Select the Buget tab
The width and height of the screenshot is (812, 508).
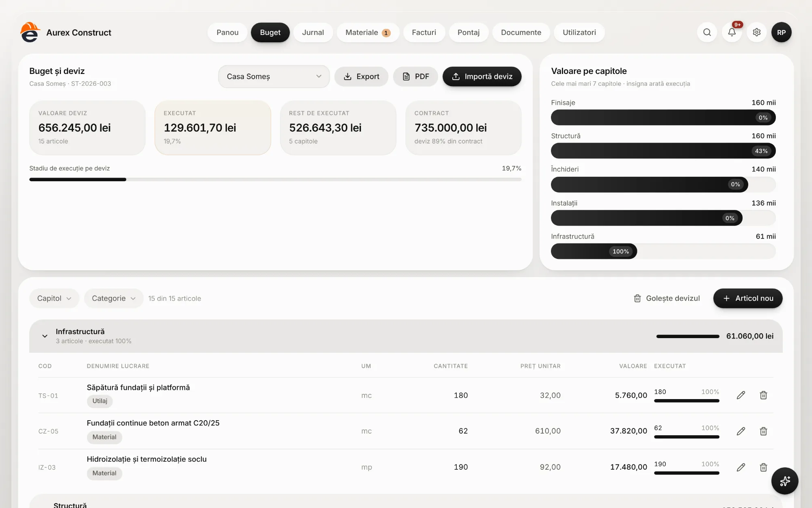(270, 33)
